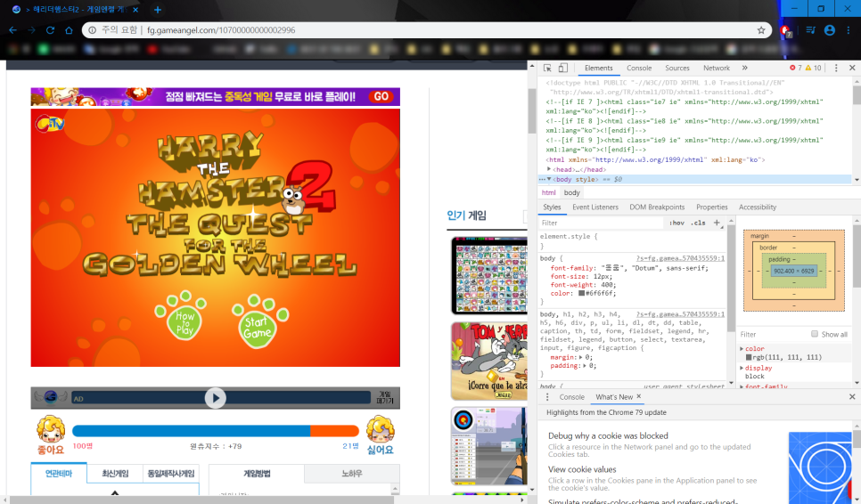Open the Tom and Jerry game thumbnail

point(488,362)
